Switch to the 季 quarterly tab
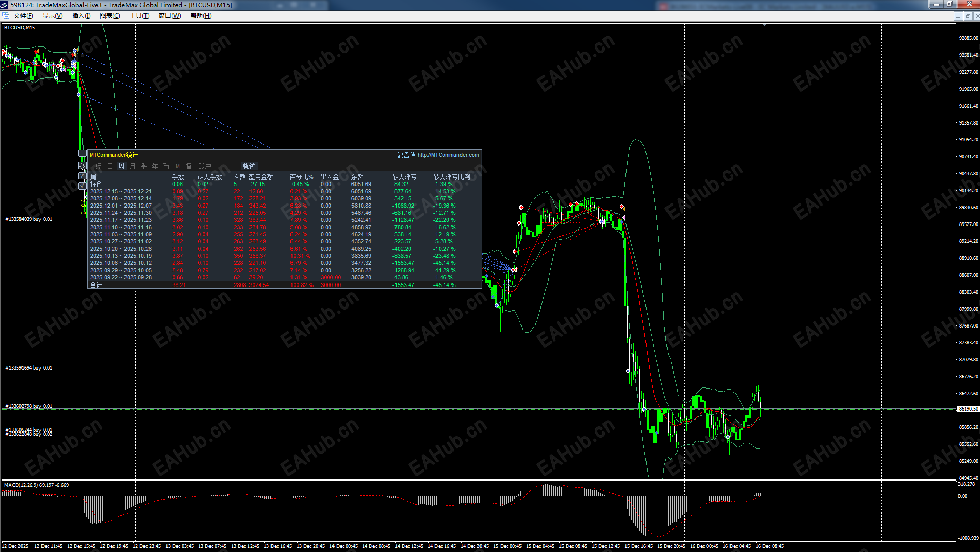 click(144, 166)
